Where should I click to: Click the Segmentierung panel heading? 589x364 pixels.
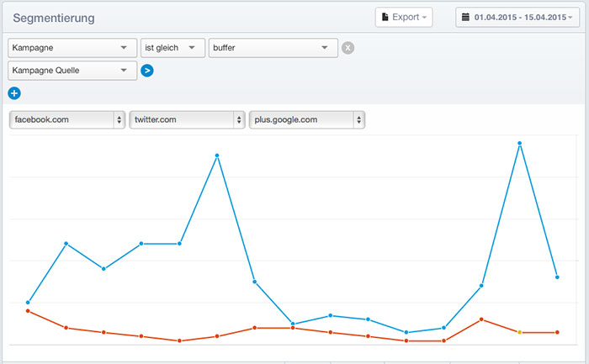pos(54,18)
